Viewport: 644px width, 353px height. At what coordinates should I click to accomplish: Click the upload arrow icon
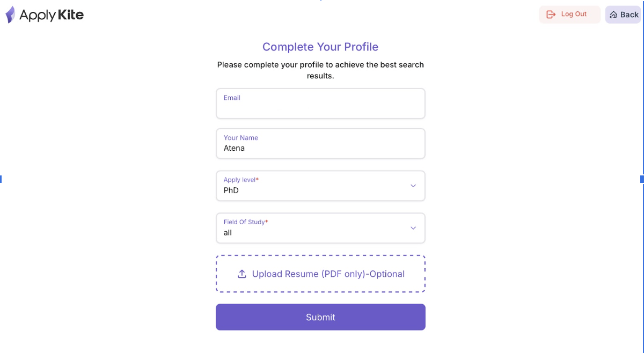[x=242, y=274]
